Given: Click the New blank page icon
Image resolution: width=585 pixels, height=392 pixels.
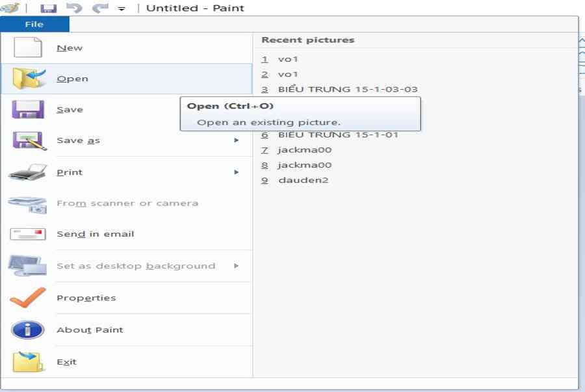Looking at the screenshot, I should pyautogui.click(x=28, y=48).
